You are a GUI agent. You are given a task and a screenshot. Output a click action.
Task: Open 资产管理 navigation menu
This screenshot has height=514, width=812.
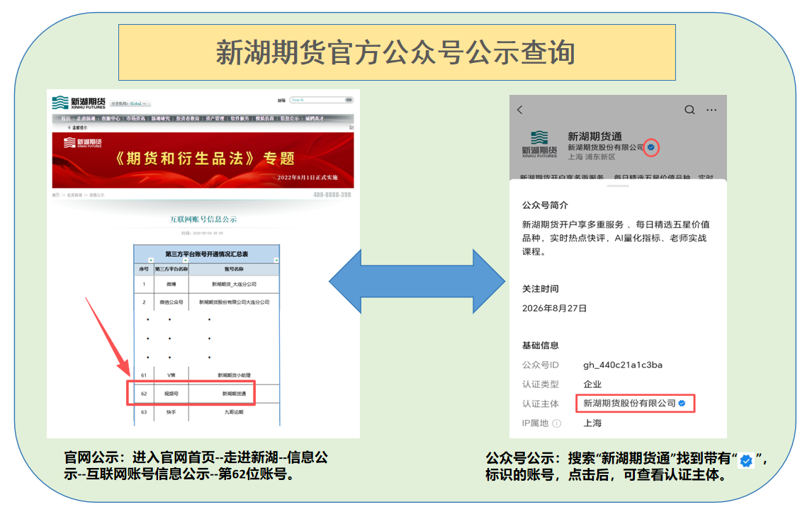[215, 118]
